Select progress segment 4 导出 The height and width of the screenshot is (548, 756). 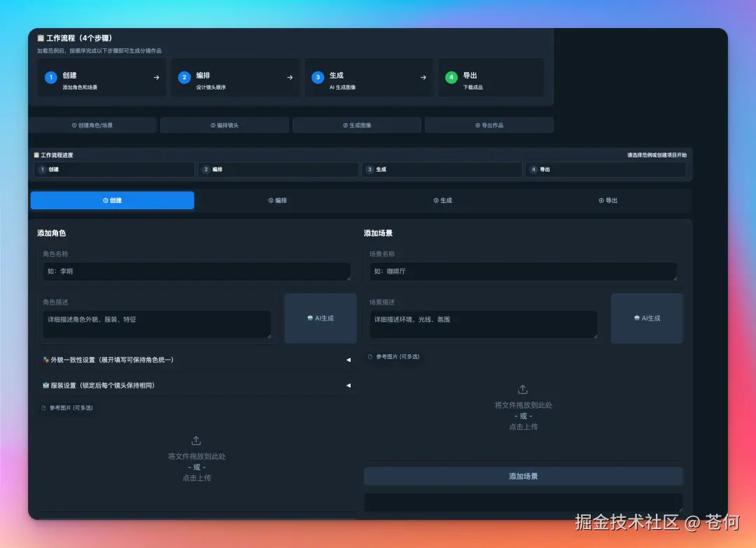tap(605, 169)
